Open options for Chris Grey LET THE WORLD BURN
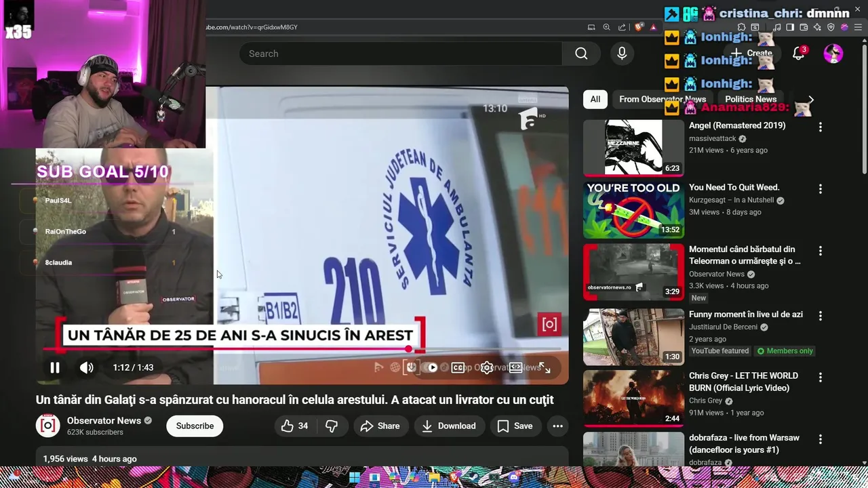 pos(821,378)
